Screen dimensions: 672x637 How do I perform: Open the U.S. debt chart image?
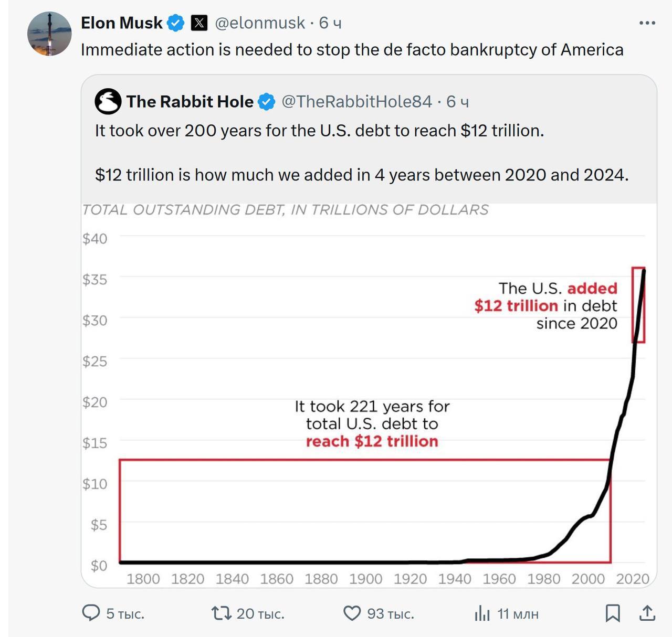pyautogui.click(x=369, y=394)
